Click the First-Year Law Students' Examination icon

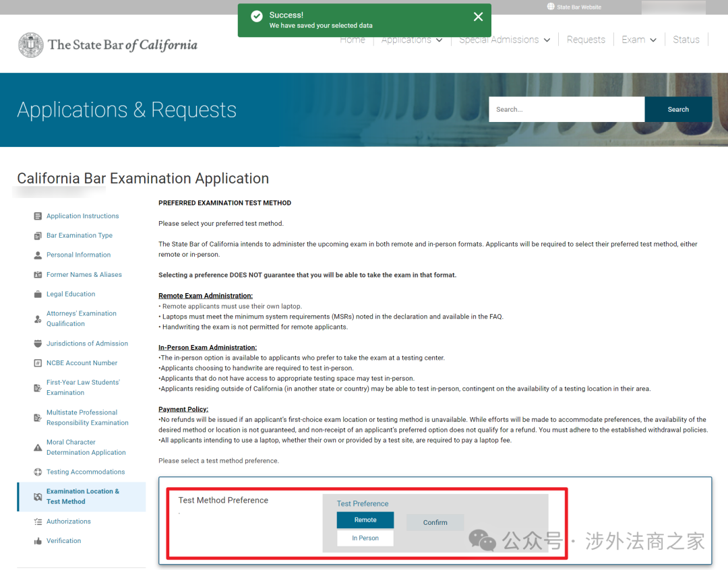38,387
